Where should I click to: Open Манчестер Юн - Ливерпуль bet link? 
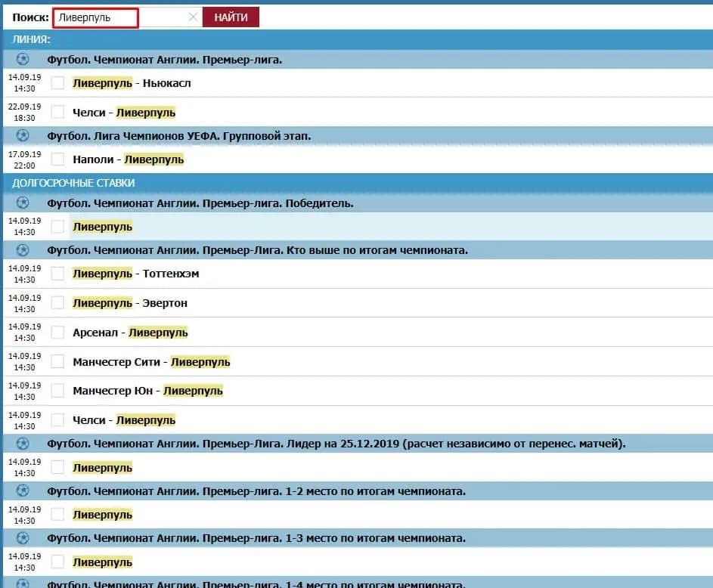(147, 391)
